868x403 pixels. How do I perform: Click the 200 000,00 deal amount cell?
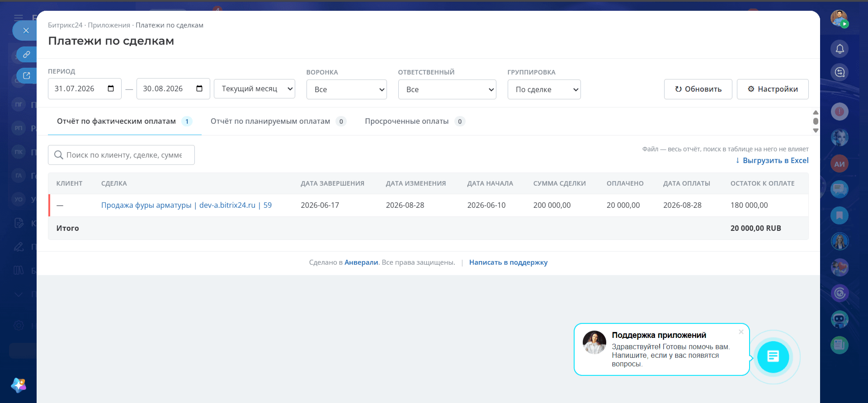click(552, 205)
